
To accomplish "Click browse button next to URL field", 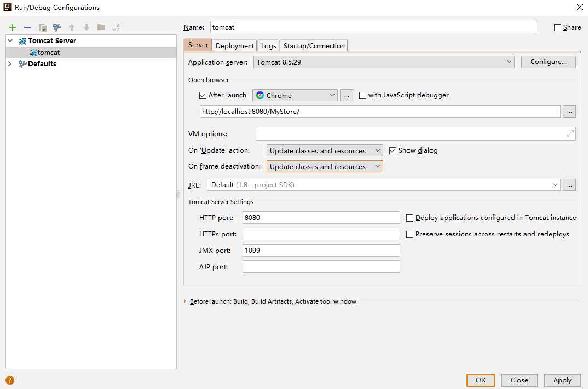I will tap(569, 111).
